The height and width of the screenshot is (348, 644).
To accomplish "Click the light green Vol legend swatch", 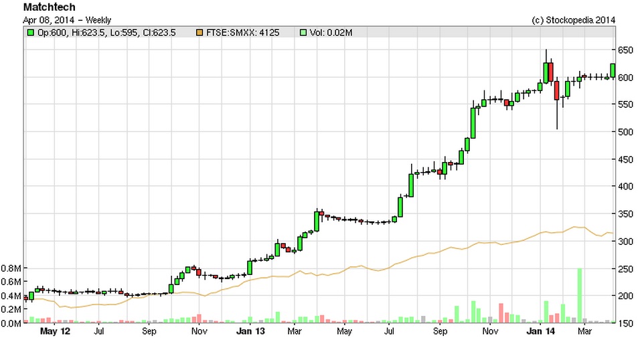I will click(x=303, y=32).
